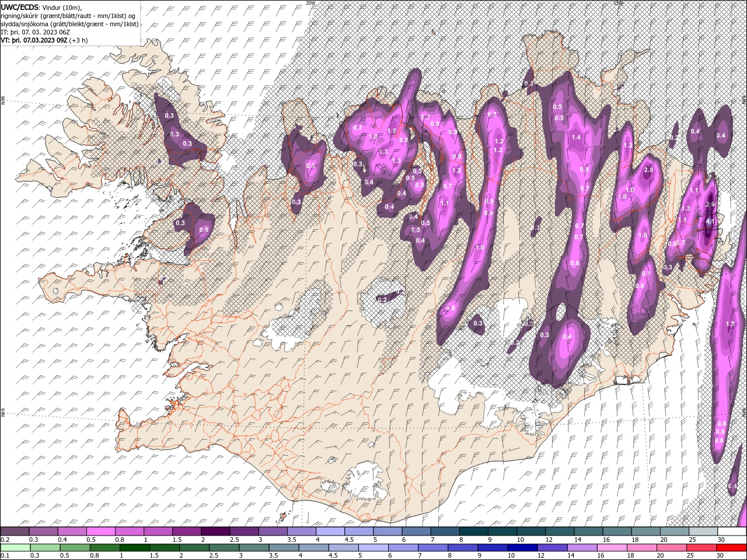Viewport: 747px width, 560px height.
Task: Select the lower legend swatch starting at 3
Action: pyautogui.click(x=254, y=547)
